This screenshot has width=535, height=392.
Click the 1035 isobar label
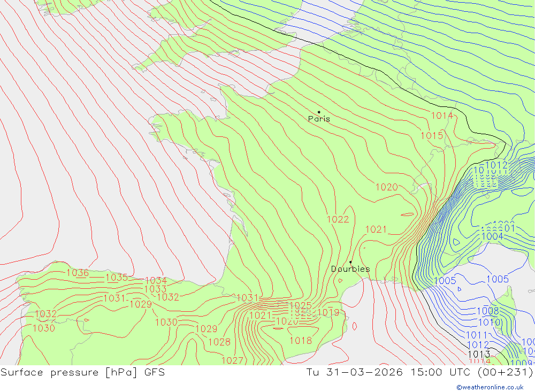click(x=116, y=278)
